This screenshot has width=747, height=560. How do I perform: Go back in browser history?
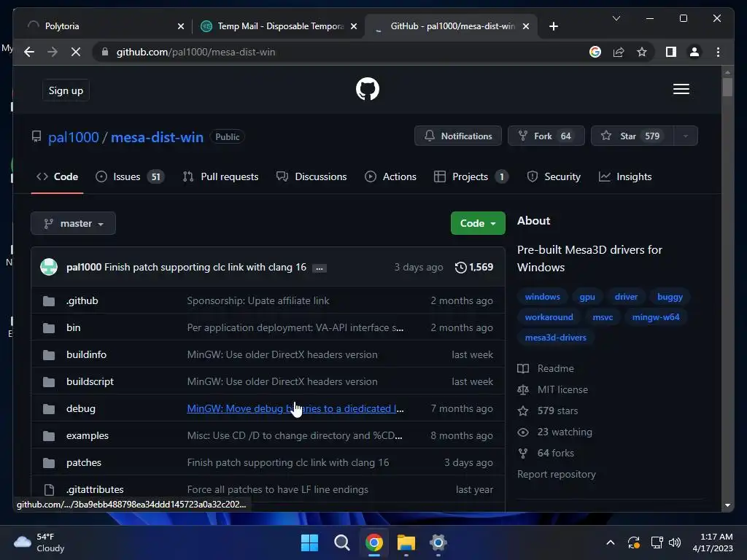(x=29, y=52)
